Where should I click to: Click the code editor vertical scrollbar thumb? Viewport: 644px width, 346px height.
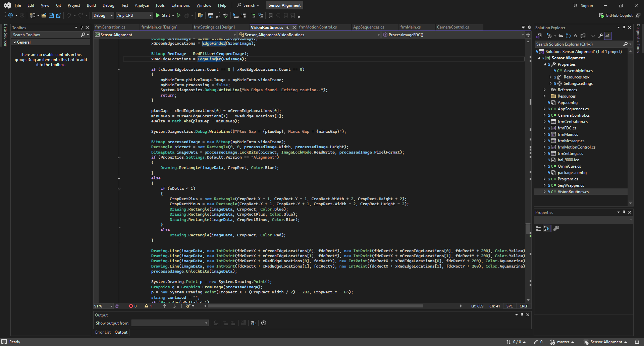pos(528,229)
